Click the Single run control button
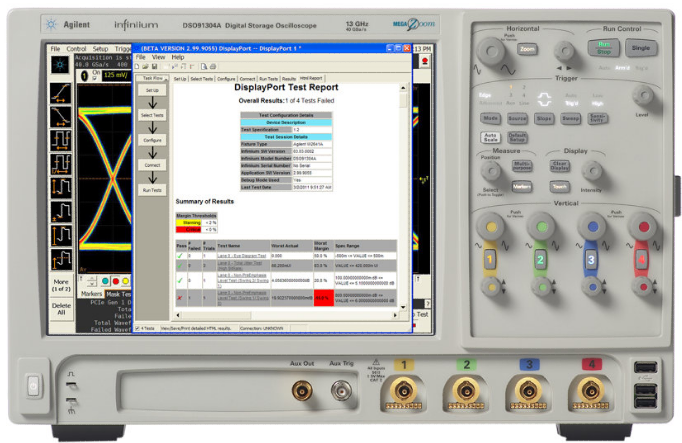 pyautogui.click(x=641, y=48)
